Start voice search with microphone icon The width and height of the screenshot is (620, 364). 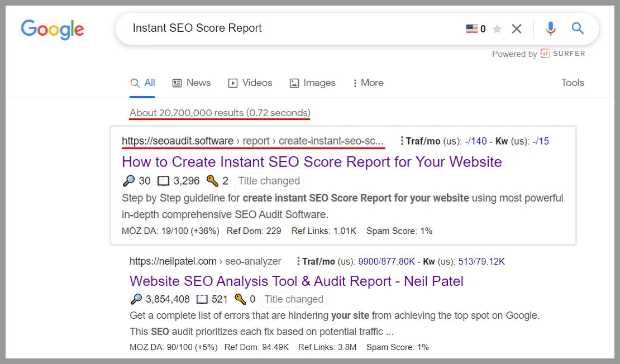click(x=550, y=28)
